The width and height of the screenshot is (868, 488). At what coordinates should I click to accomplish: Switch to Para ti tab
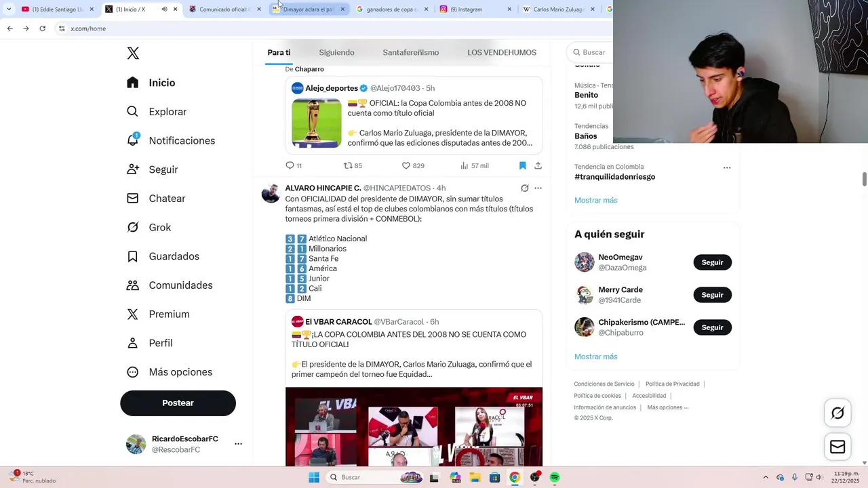279,52
